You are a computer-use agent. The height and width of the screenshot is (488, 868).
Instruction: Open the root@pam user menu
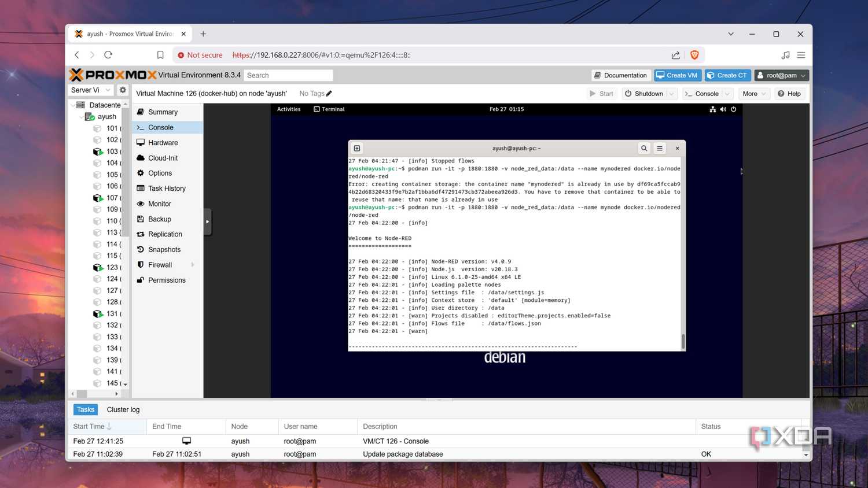(781, 75)
